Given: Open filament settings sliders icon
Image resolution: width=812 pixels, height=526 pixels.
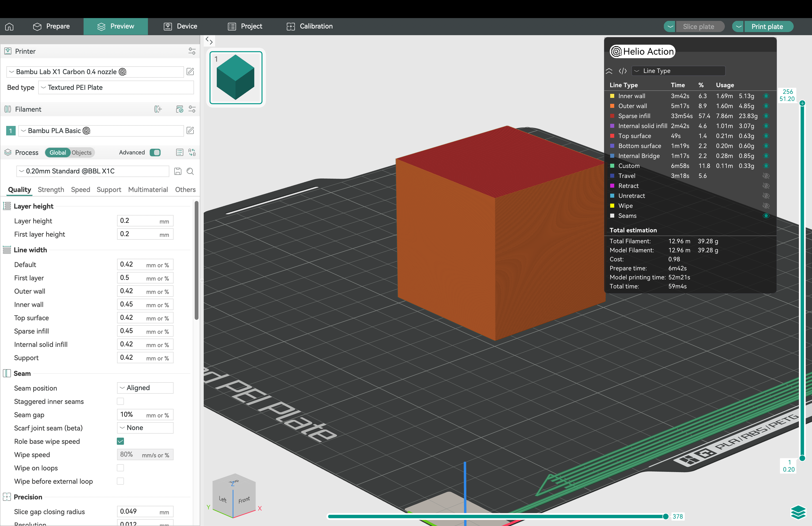Looking at the screenshot, I should coord(192,109).
